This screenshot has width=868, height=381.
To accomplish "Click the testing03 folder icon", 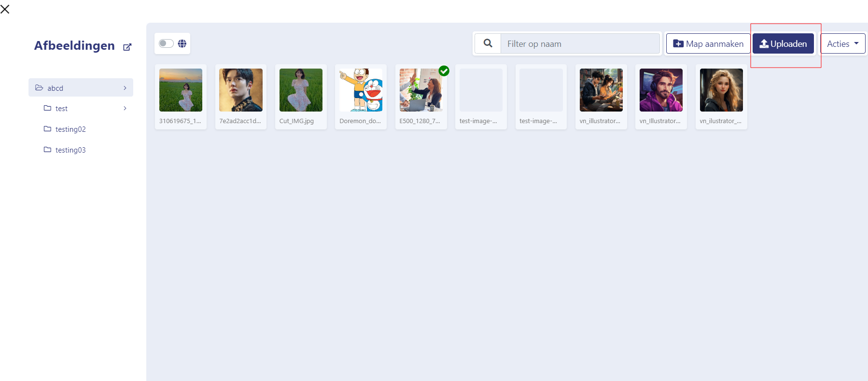I will coord(47,150).
